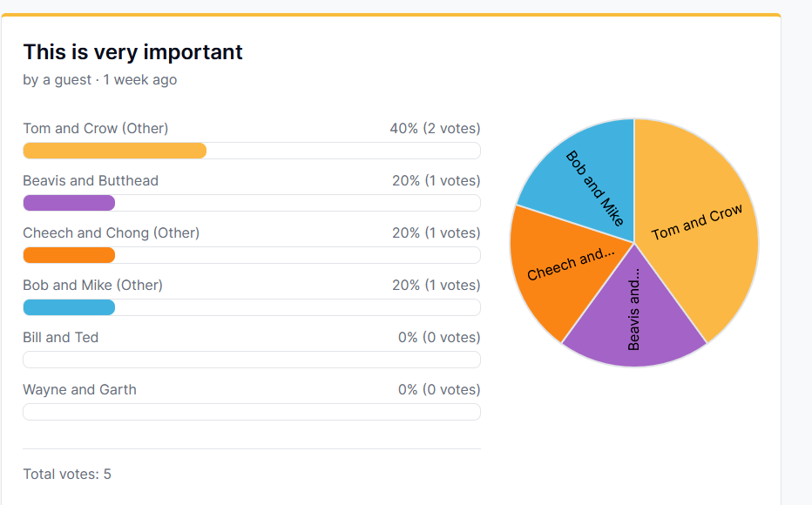Click the 'Cheech and Chong (Other)' option label
The height and width of the screenshot is (505, 812).
(x=112, y=233)
